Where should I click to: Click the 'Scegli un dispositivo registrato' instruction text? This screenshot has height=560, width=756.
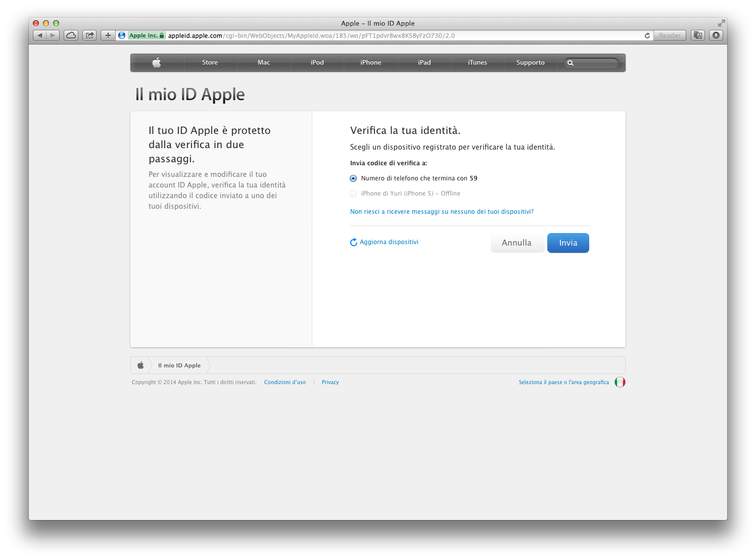[x=453, y=147]
